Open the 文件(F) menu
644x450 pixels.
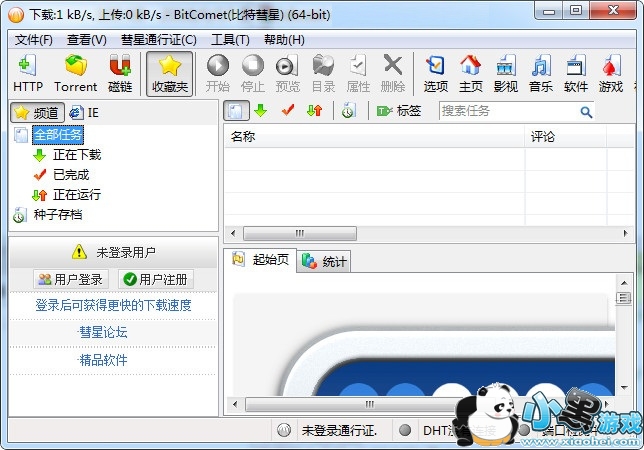click(34, 40)
